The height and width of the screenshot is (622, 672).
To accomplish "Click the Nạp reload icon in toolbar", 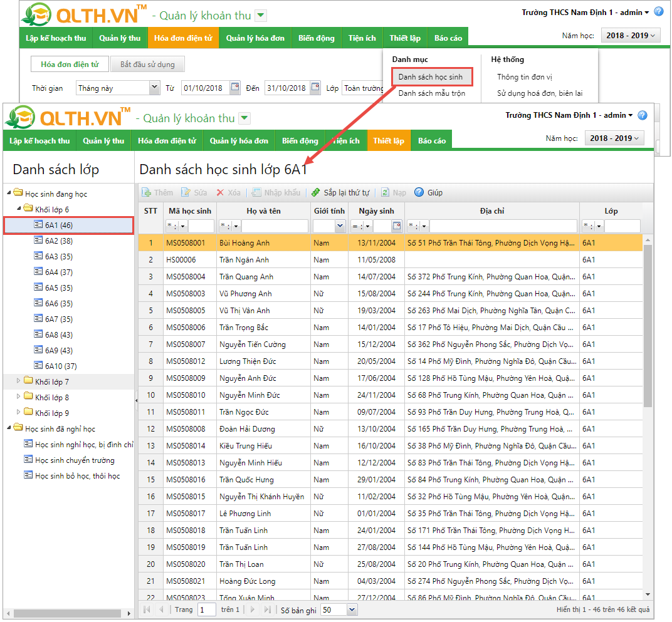I will coord(386,192).
